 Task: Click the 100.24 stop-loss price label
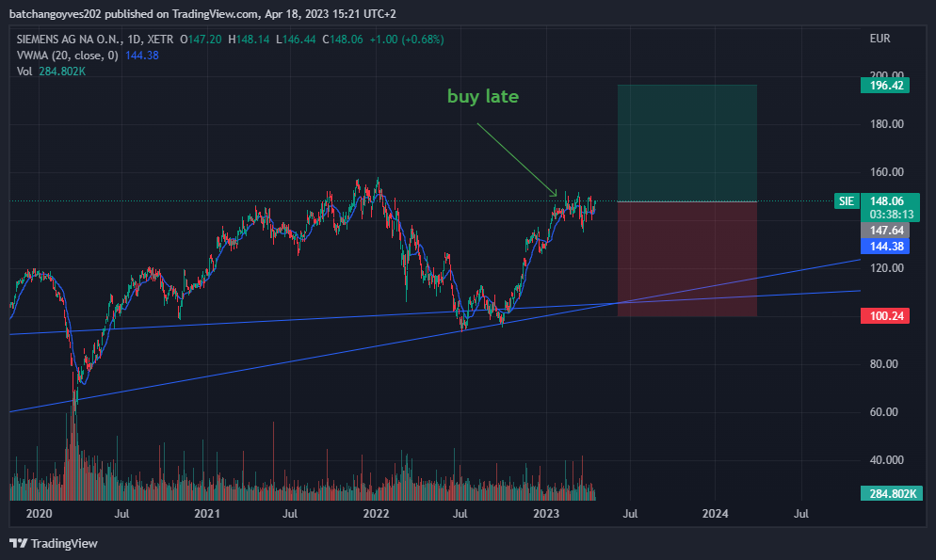[885, 316]
